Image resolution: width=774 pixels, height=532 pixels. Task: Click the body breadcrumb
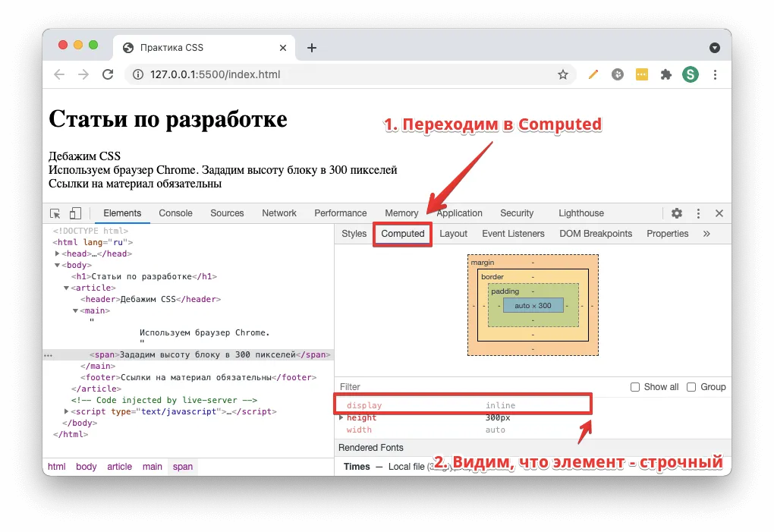(86, 467)
